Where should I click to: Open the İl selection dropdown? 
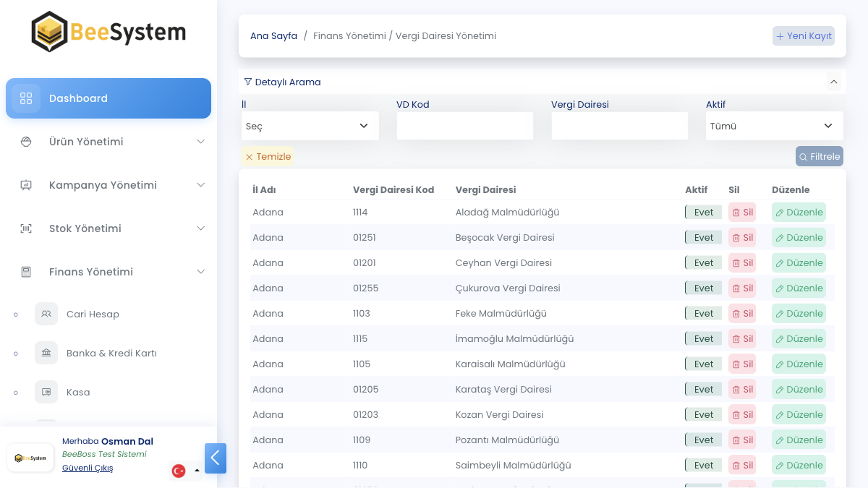coord(310,126)
